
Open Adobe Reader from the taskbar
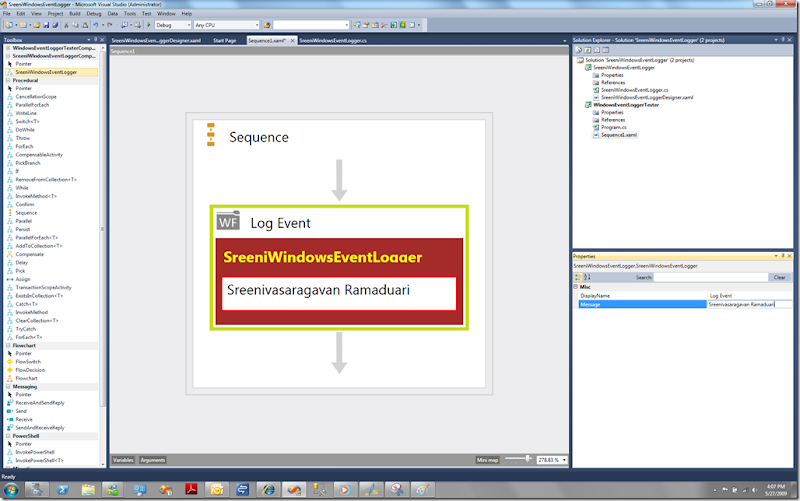(191, 490)
